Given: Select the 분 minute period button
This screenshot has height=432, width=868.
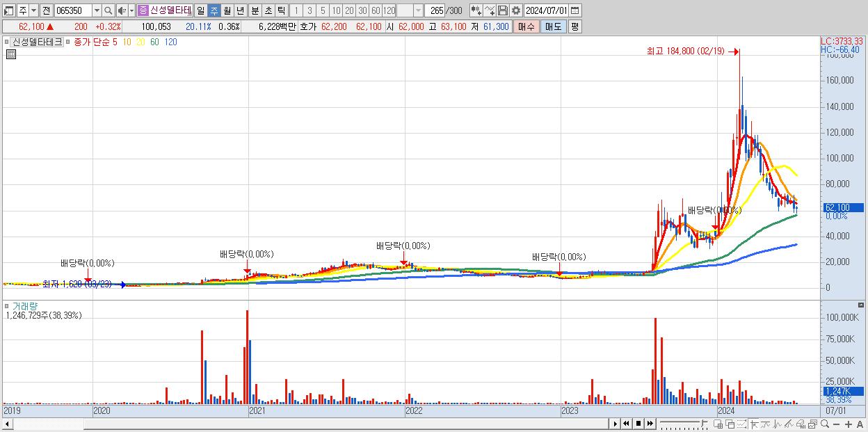Looking at the screenshot, I should 255,10.
